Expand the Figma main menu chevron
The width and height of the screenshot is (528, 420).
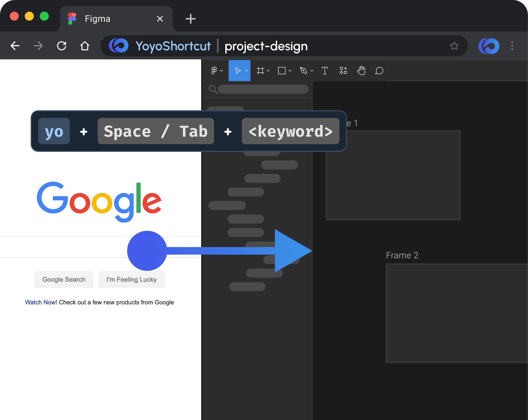pos(222,70)
